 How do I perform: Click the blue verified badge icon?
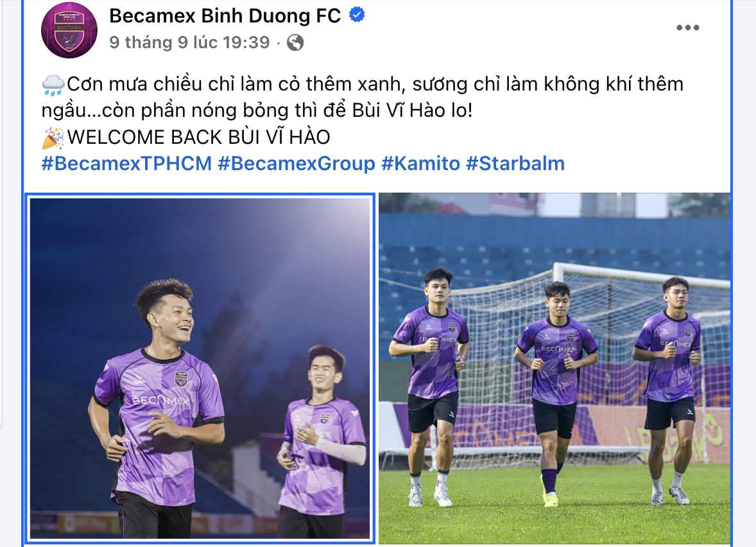pos(357,15)
